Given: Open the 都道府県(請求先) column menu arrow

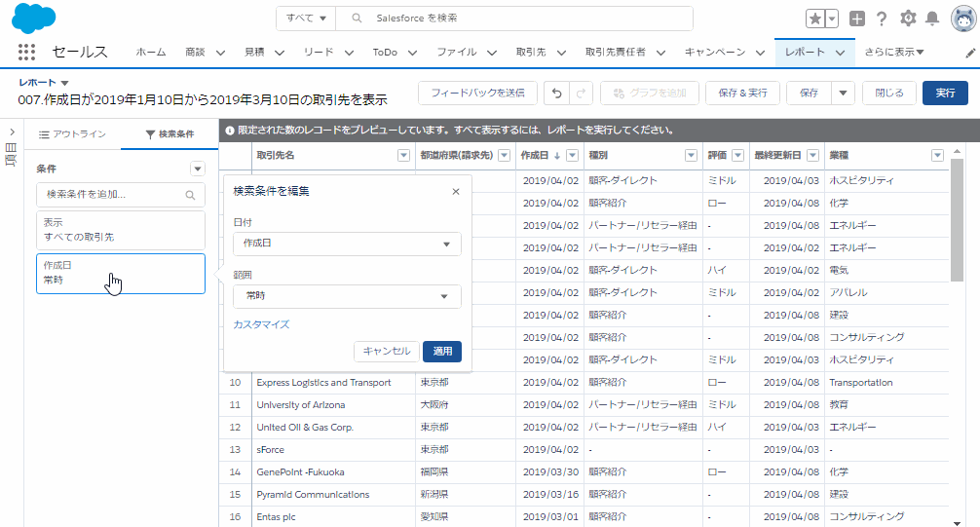Looking at the screenshot, I should (x=505, y=156).
